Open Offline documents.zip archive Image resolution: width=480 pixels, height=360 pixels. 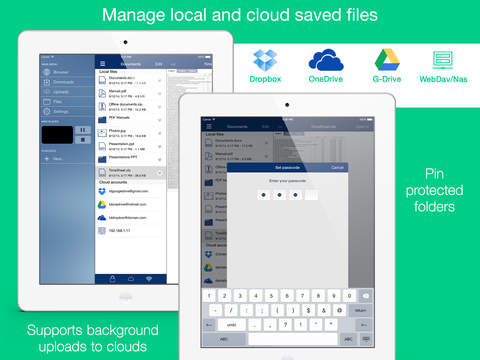click(131, 107)
